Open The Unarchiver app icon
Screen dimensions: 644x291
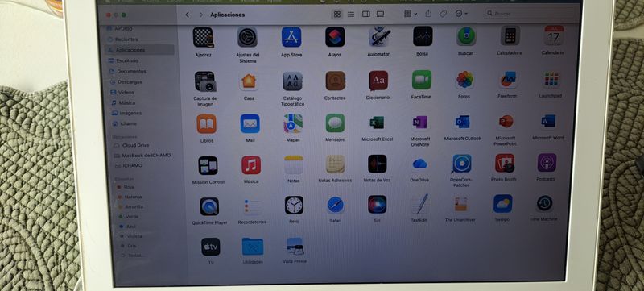point(460,204)
